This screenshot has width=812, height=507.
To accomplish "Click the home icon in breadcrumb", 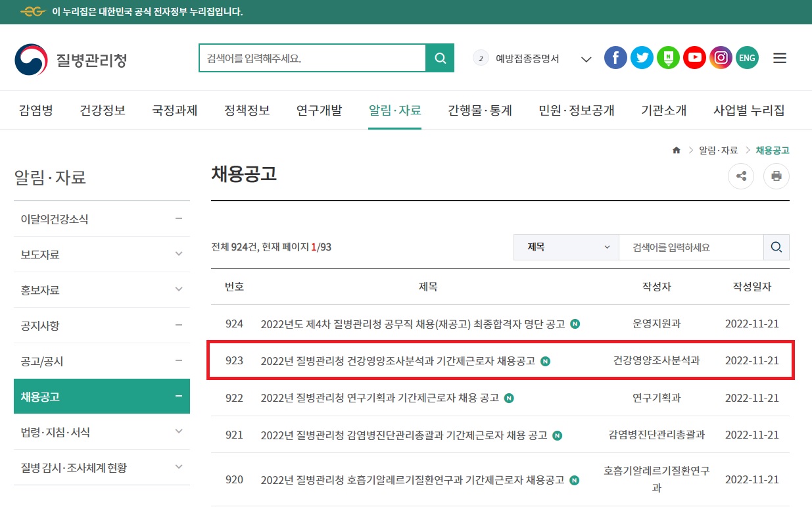I will 676,151.
